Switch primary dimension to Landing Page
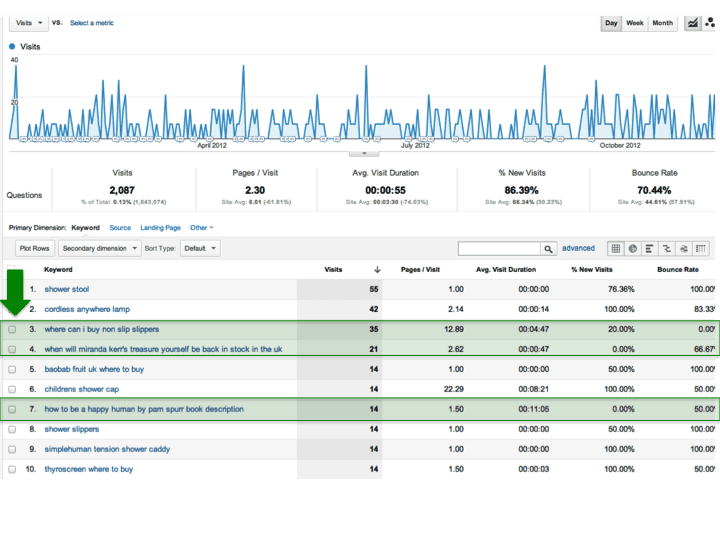The width and height of the screenshot is (720, 540). click(x=160, y=228)
